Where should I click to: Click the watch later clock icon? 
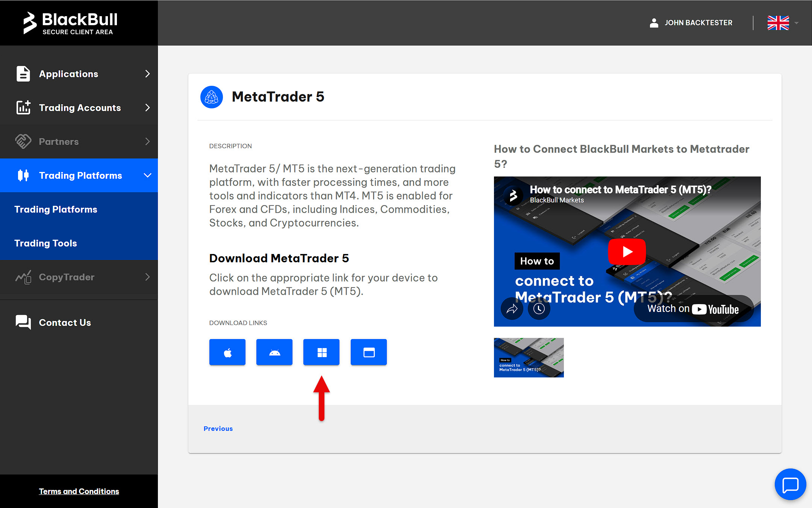point(539,309)
